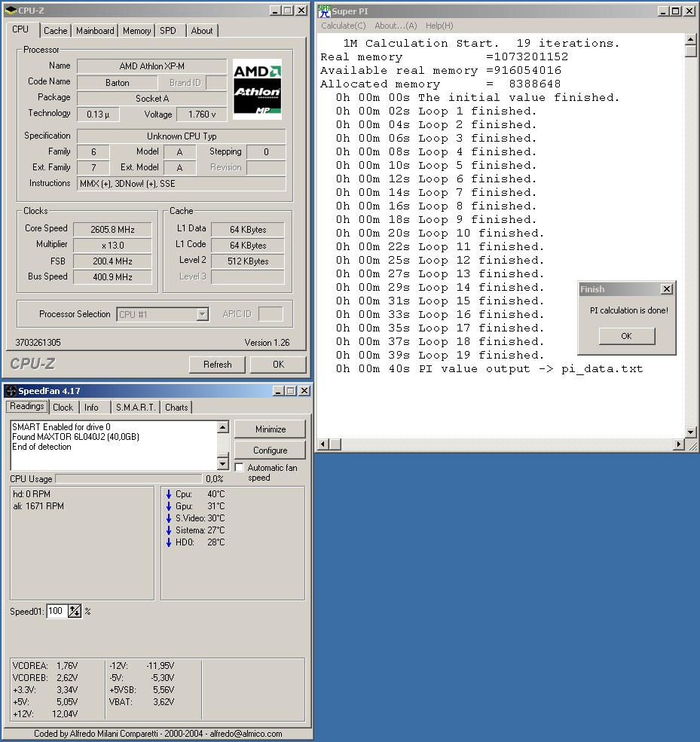Click the HD0 temperature arrow icon
The height and width of the screenshot is (742, 700).
[169, 542]
